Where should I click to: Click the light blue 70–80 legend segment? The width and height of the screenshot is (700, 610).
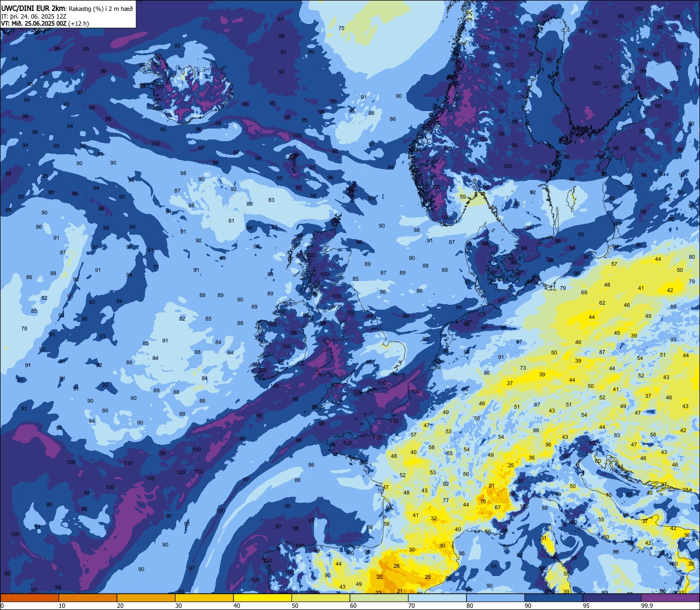437,597
